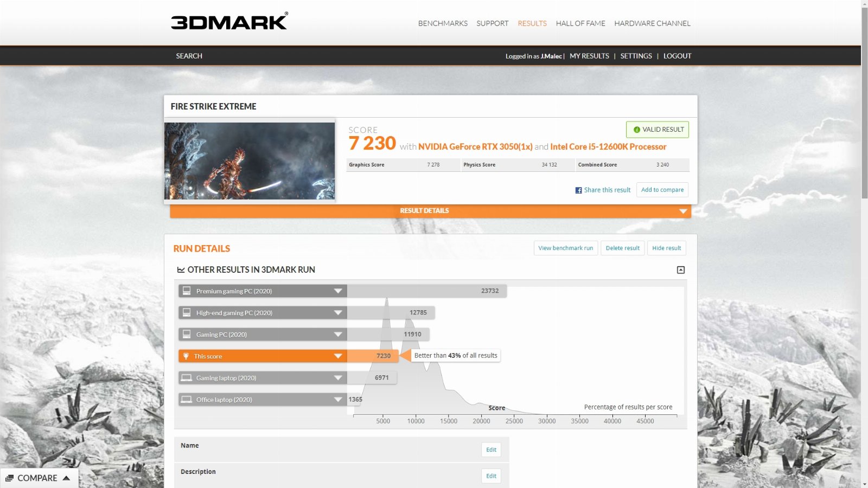Open the Results menu
The width and height of the screenshot is (868, 488).
532,23
